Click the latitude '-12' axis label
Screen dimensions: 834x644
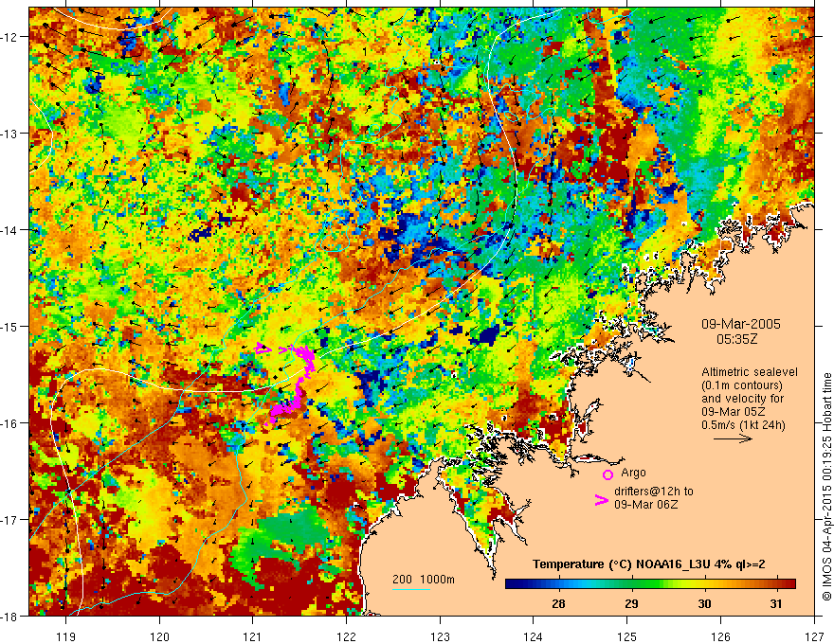click(x=9, y=37)
